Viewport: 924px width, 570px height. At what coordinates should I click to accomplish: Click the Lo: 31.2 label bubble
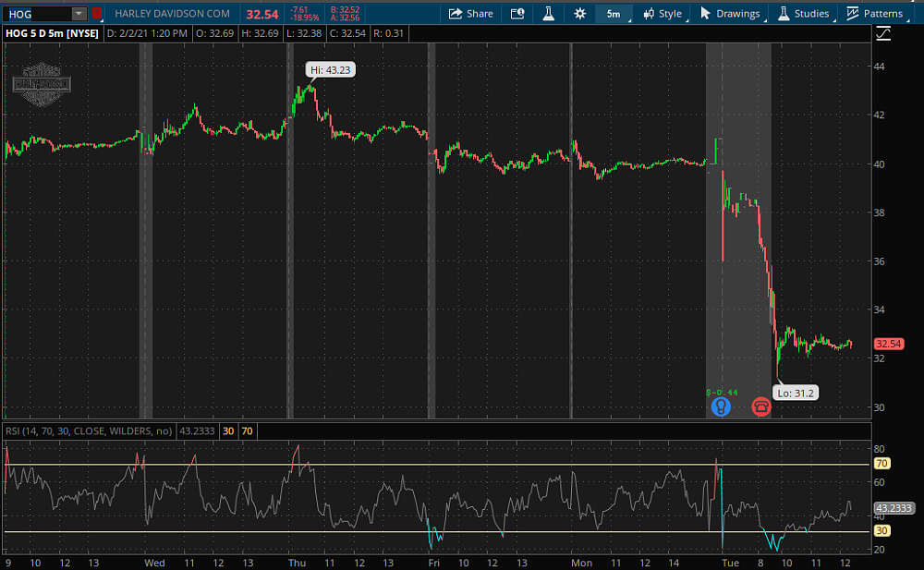(796, 393)
